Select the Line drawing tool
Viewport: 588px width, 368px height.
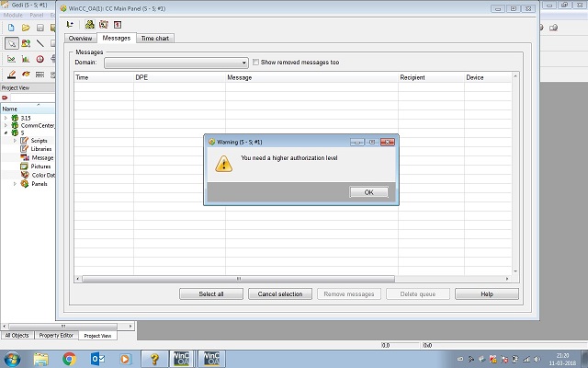40,43
